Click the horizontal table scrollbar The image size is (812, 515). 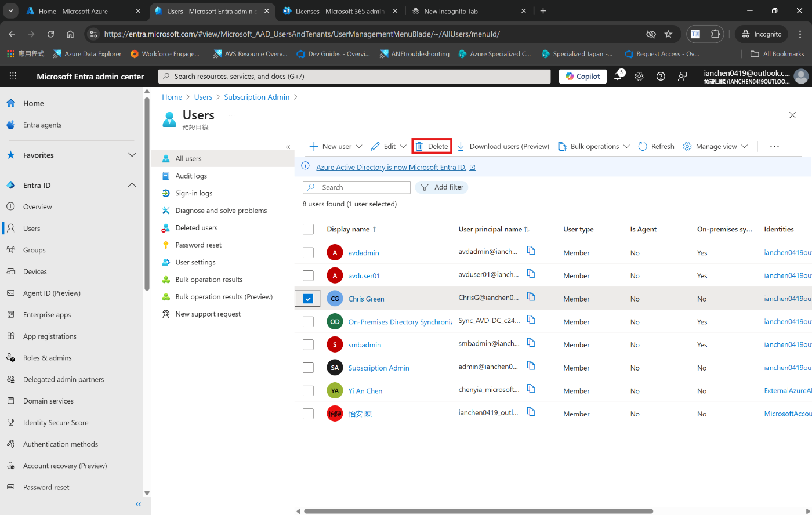pyautogui.click(x=478, y=511)
